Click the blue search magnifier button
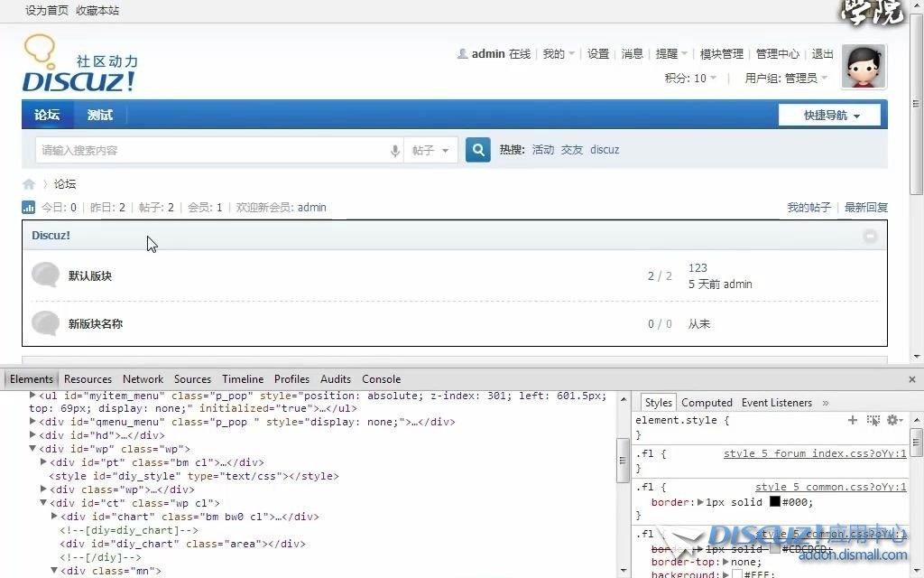This screenshot has width=924, height=578. (477, 150)
